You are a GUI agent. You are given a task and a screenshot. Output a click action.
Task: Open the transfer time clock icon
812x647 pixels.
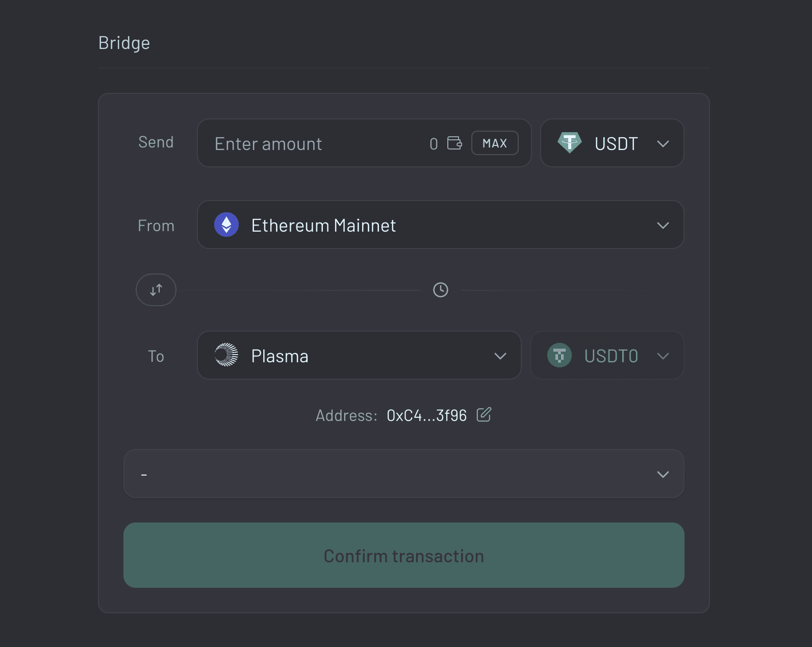[x=440, y=289]
